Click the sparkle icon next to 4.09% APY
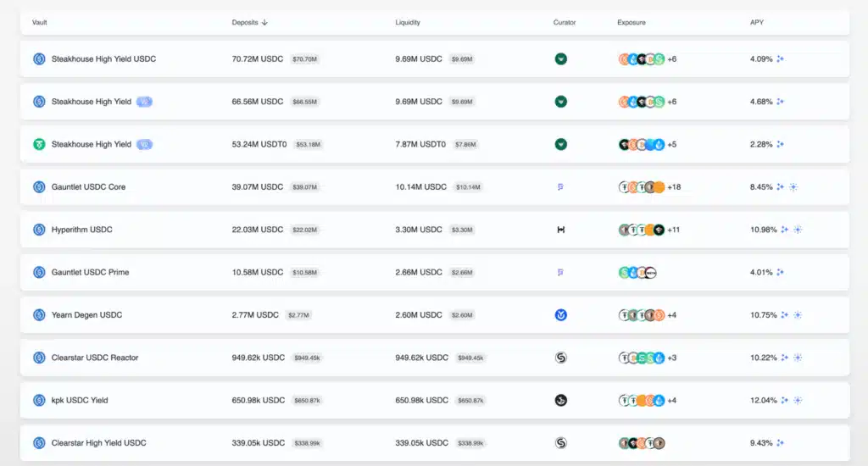Image resolution: width=868 pixels, height=466 pixels. (781, 59)
